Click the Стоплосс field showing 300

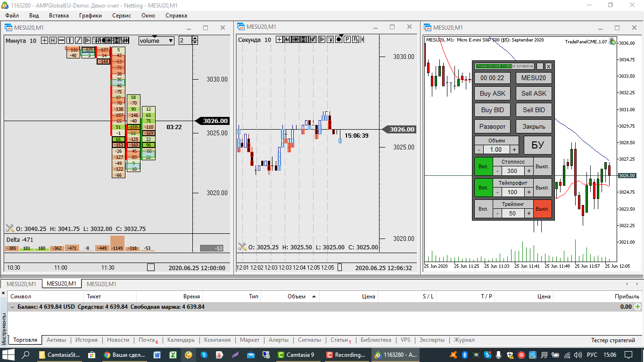click(513, 171)
